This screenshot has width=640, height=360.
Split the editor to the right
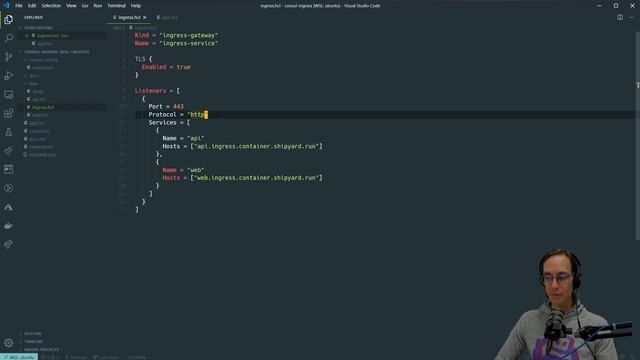[620, 17]
